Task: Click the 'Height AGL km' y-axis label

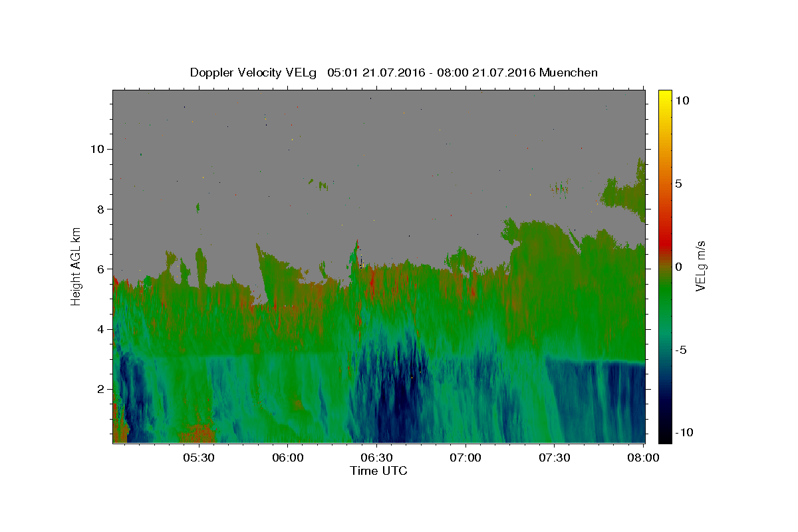Action: point(76,266)
